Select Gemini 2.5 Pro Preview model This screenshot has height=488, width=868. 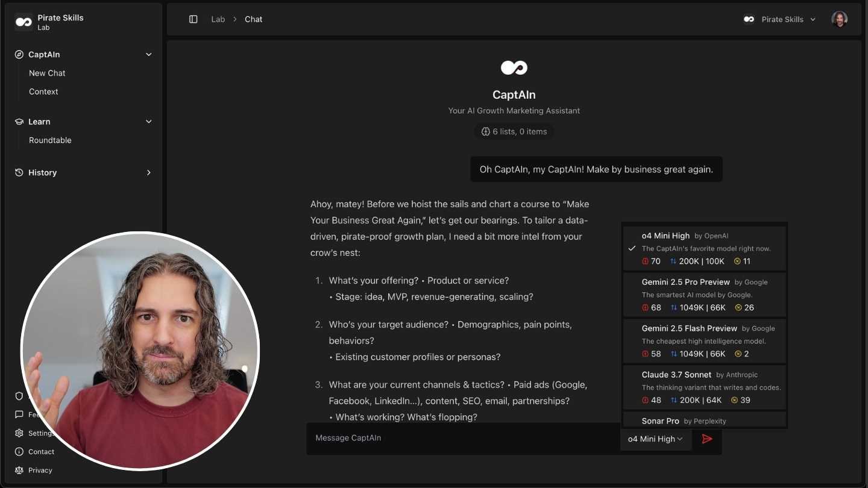pos(704,295)
